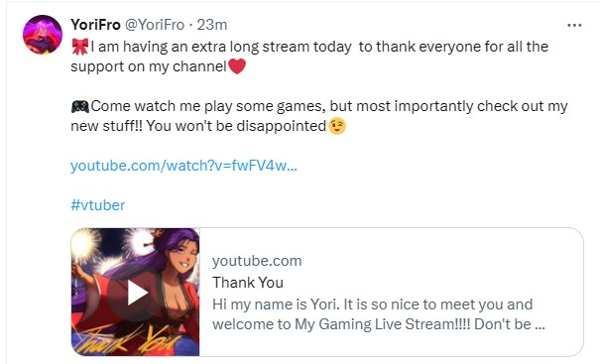Screen dimensions: 600x364
Task: Click the YoriFro profile avatar picture
Action: pyautogui.click(x=43, y=35)
